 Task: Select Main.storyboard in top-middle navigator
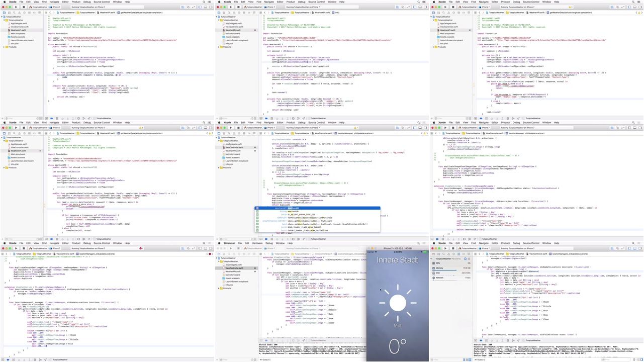pyautogui.click(x=233, y=33)
